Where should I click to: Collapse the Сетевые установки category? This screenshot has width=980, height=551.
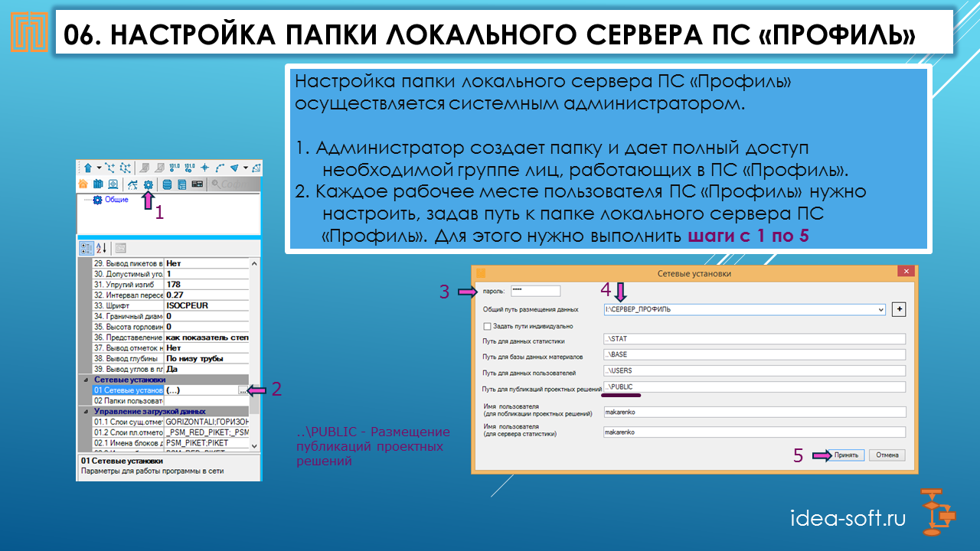86,380
